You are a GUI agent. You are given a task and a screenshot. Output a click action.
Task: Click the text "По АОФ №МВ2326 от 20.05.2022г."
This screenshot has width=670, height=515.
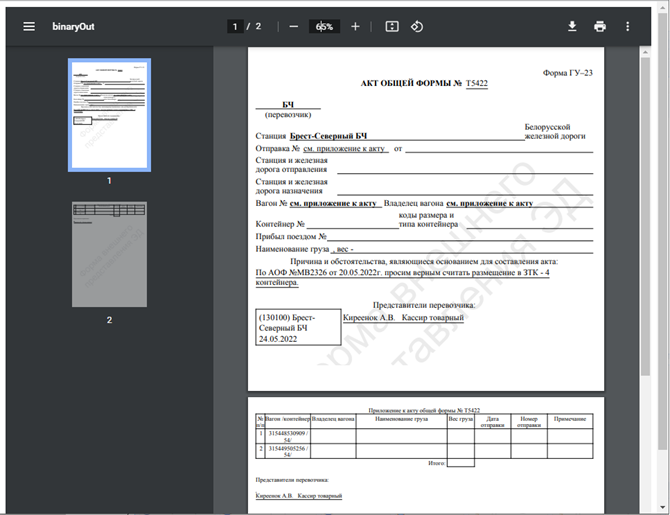point(319,272)
